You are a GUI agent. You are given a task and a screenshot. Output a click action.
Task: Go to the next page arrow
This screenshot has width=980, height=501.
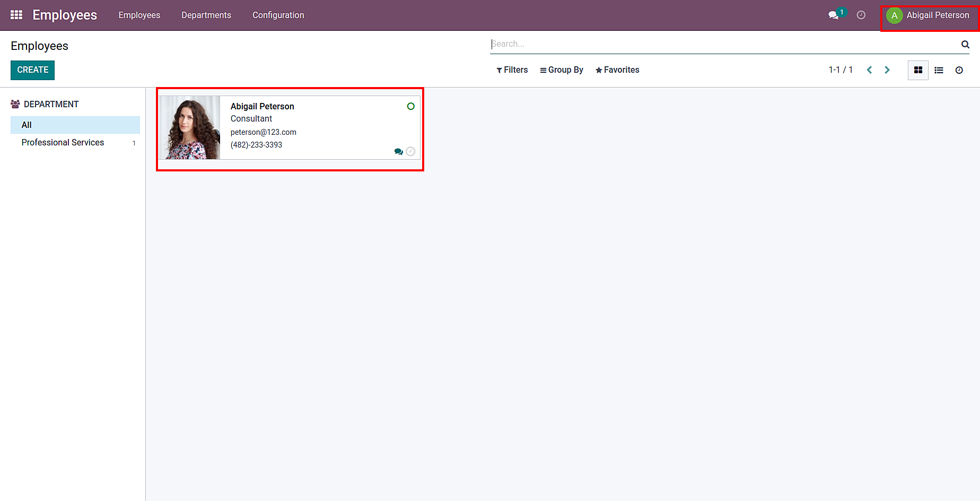point(887,70)
